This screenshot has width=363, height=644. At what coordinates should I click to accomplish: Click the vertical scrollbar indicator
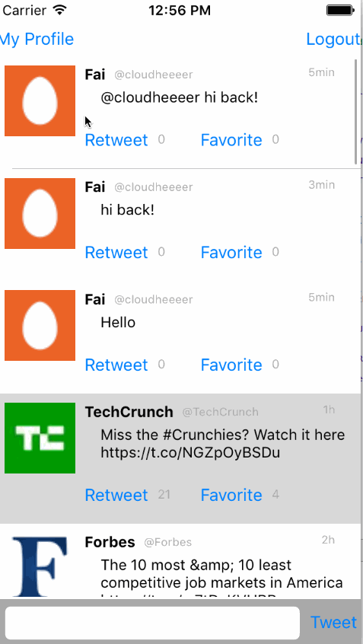click(x=355, y=112)
